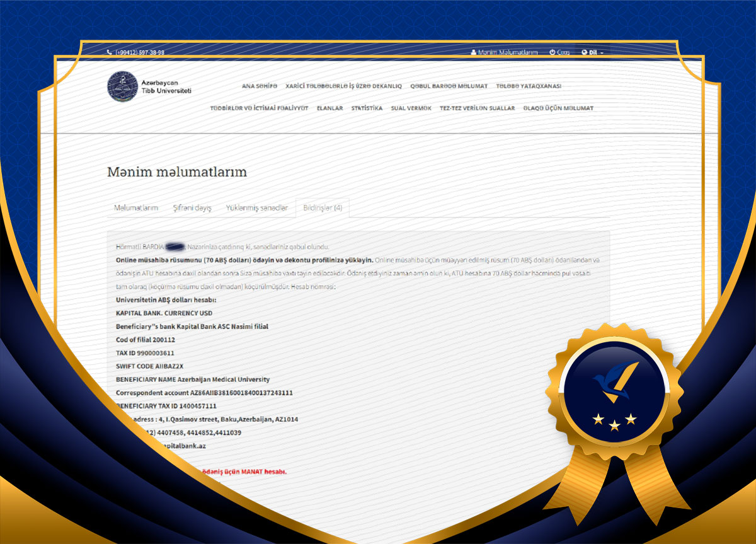Switch to the Məlumatlarım tab
The image size is (756, 544).
tap(138, 207)
